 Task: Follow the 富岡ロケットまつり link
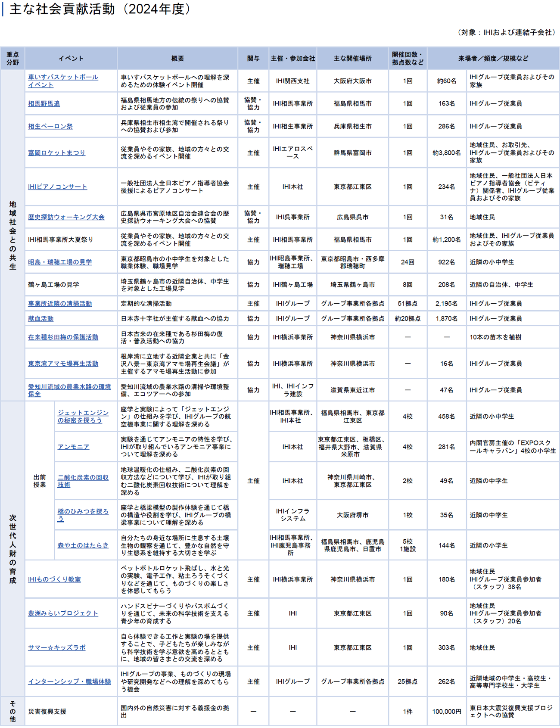pos(57,153)
